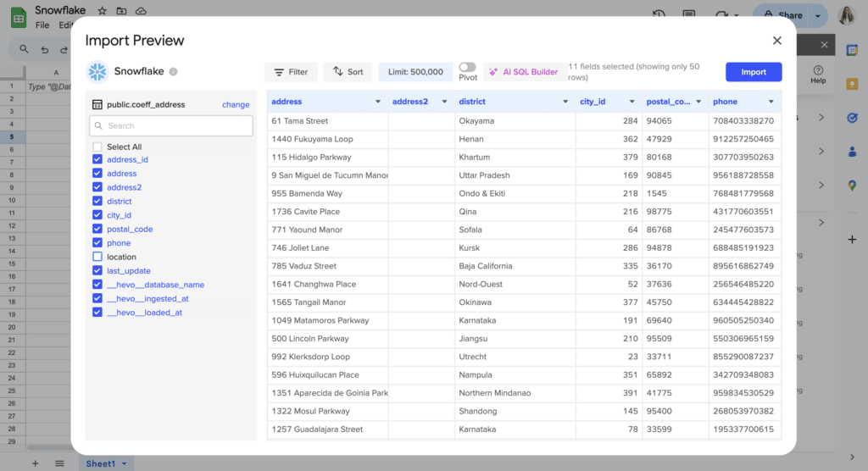
Task: Open the all sheets list icon
Action: tap(59, 463)
